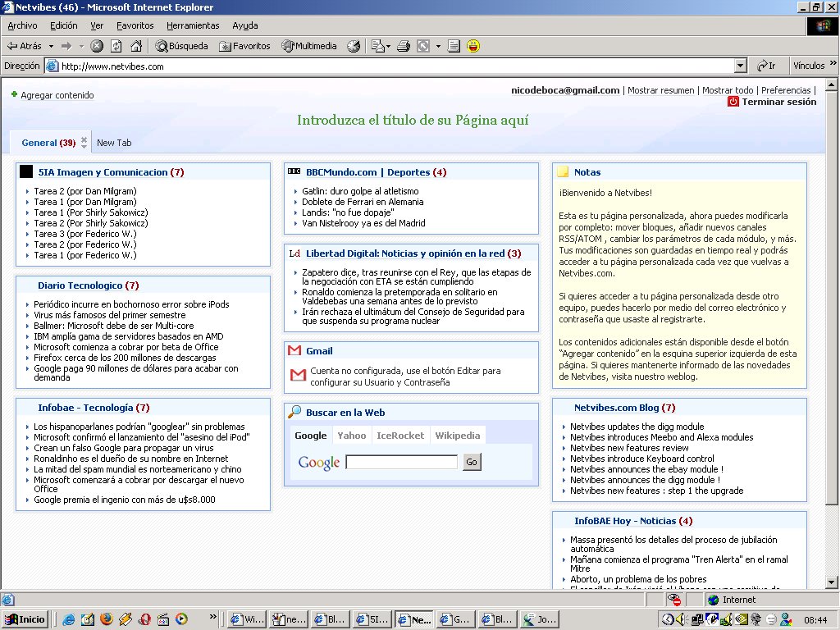Click the Inicio start button
840x630 pixels.
pos(25,619)
